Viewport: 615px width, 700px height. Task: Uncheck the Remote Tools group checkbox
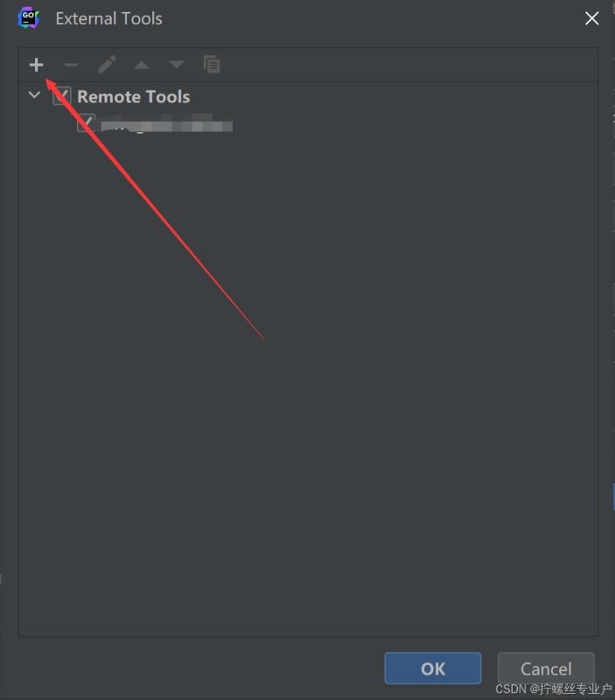pos(61,96)
